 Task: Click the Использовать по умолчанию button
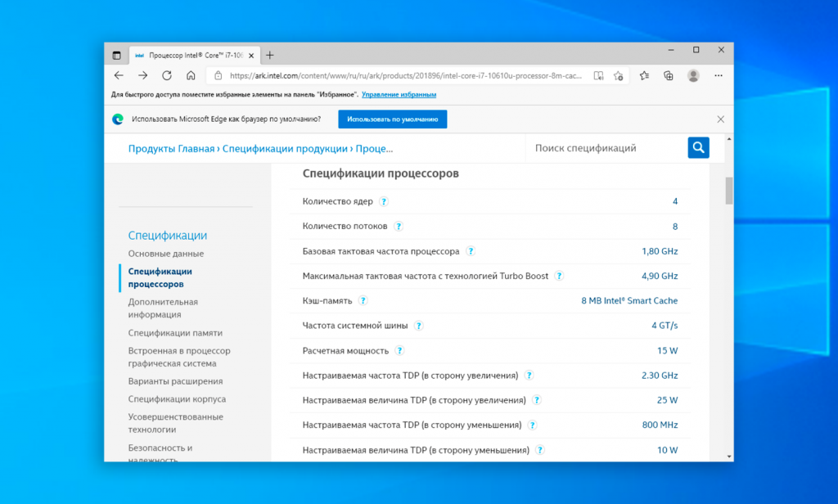[392, 119]
